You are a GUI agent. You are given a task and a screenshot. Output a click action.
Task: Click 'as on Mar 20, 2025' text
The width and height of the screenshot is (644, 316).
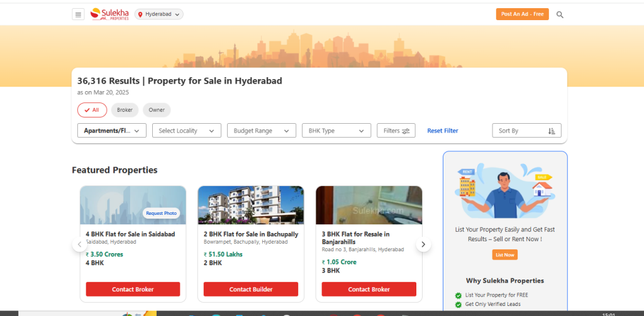(x=103, y=92)
